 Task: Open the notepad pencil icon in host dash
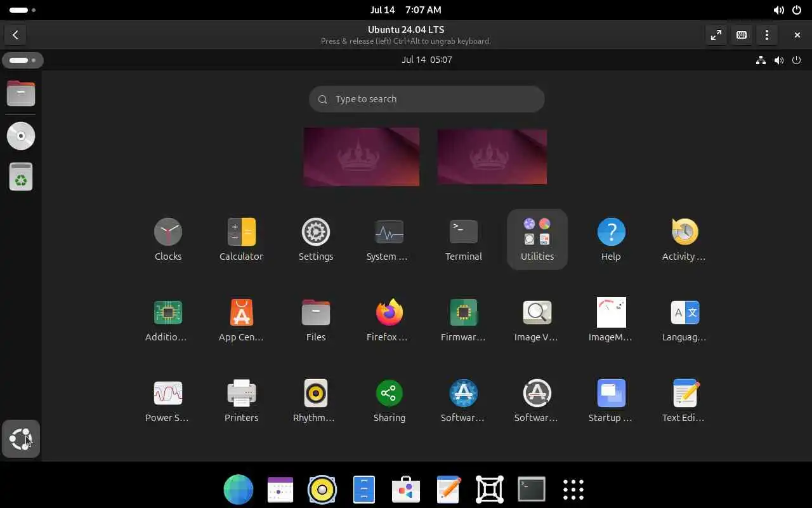point(448,490)
